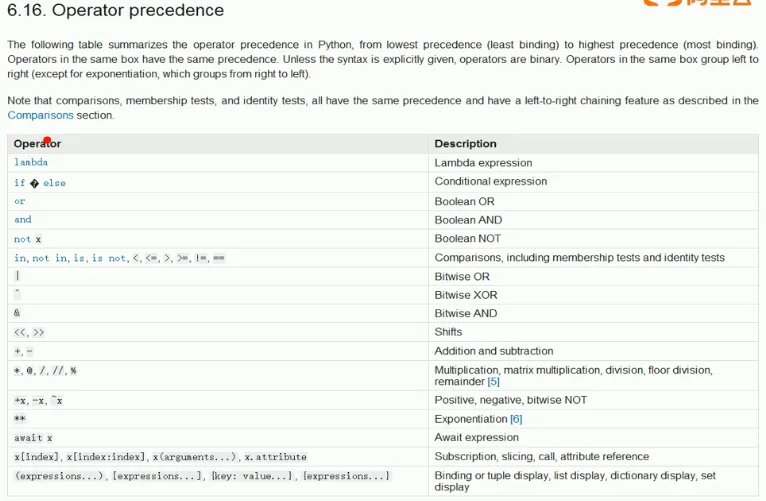
Task: Click the 'and' operator link
Action: (x=23, y=220)
